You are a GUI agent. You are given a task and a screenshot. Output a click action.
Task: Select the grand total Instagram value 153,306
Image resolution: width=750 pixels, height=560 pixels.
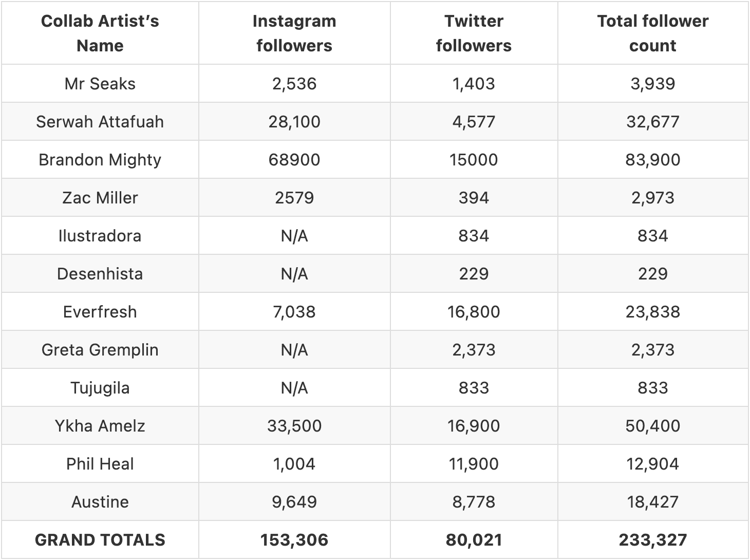(294, 540)
